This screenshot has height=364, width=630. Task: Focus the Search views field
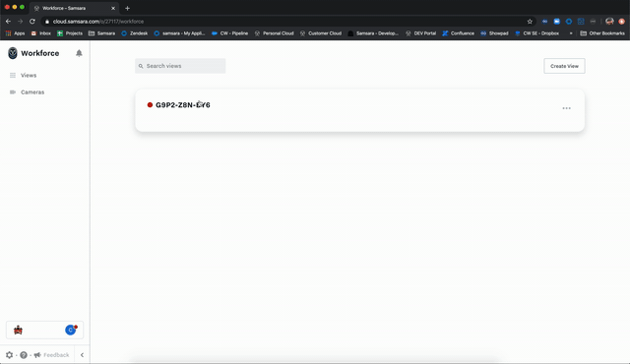[x=180, y=66]
